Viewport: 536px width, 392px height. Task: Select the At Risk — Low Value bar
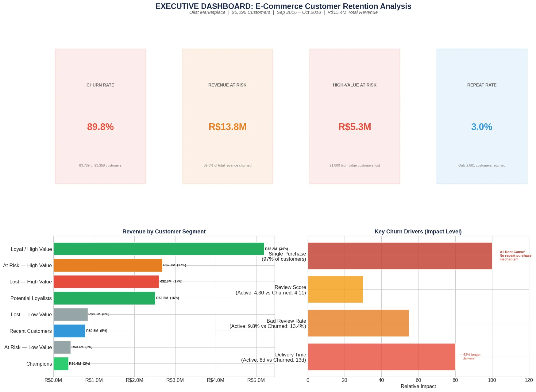point(62,347)
